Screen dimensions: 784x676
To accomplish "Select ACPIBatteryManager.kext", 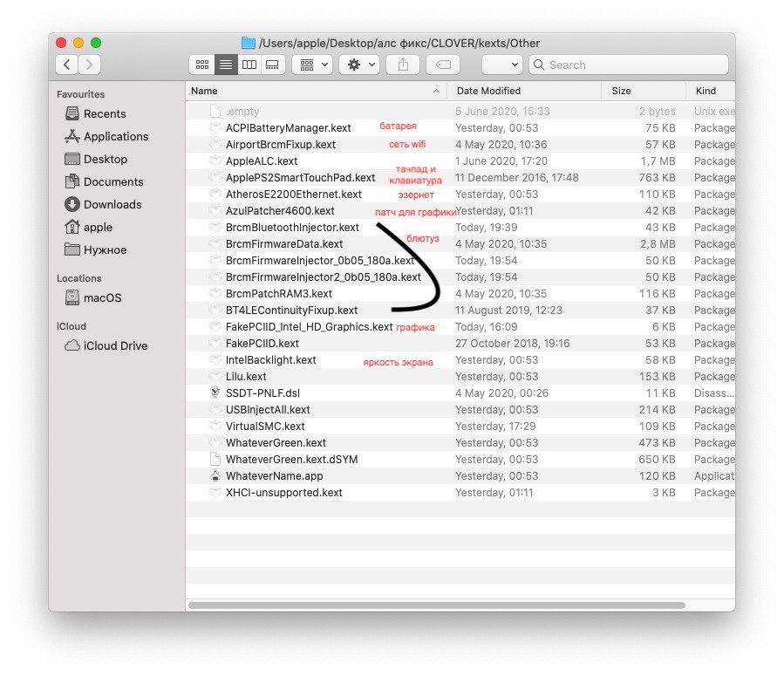I will point(460,127).
